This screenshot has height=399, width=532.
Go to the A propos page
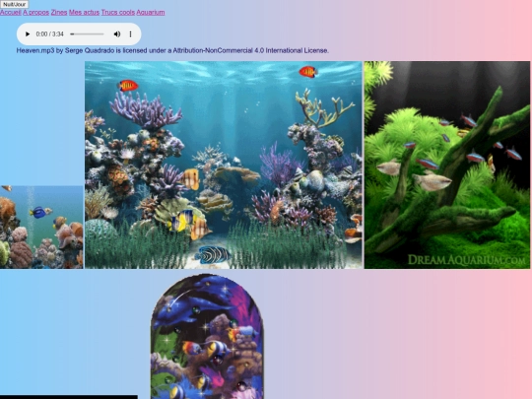pyautogui.click(x=36, y=12)
